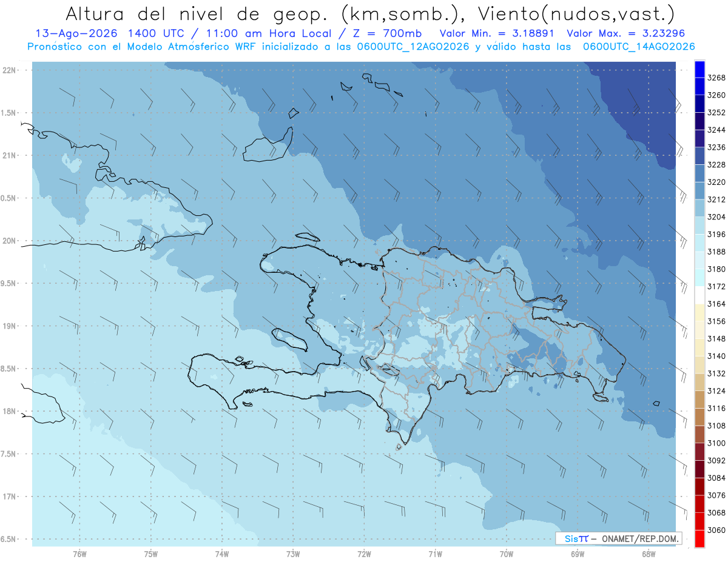Click the '3220' colorbar label
This screenshot has height=562, width=728.
point(716,182)
